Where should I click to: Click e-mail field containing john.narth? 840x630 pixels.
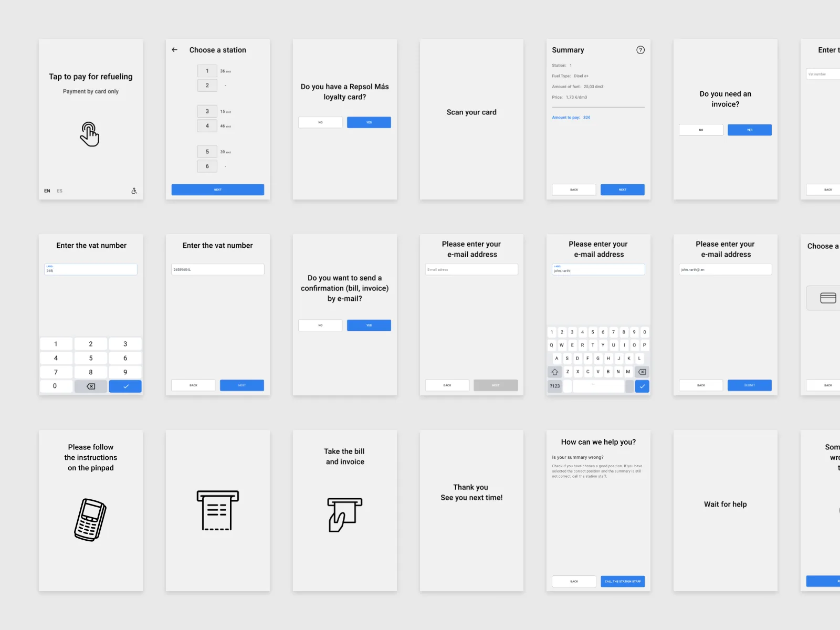click(598, 269)
